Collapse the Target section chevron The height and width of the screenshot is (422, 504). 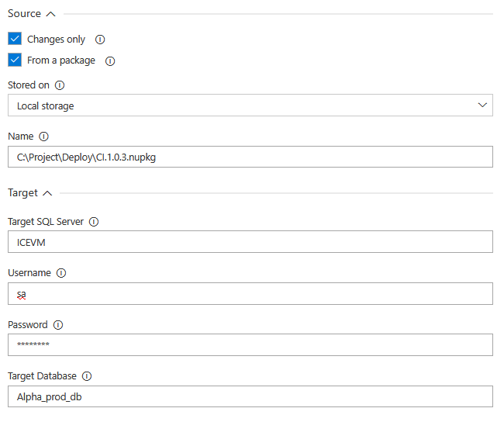[47, 193]
